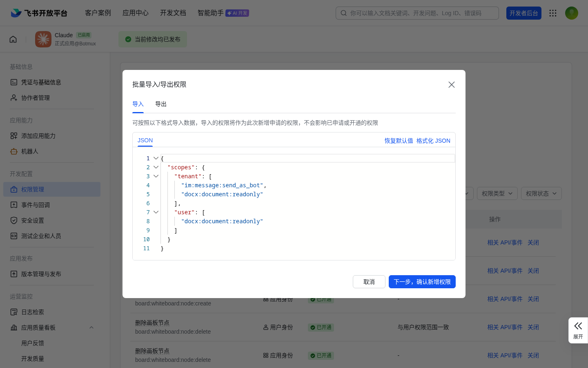Image resolution: width=588 pixels, height=368 pixels.
Task: Collapse 应用质量看板 sidebar group chevron
Action: coord(91,328)
